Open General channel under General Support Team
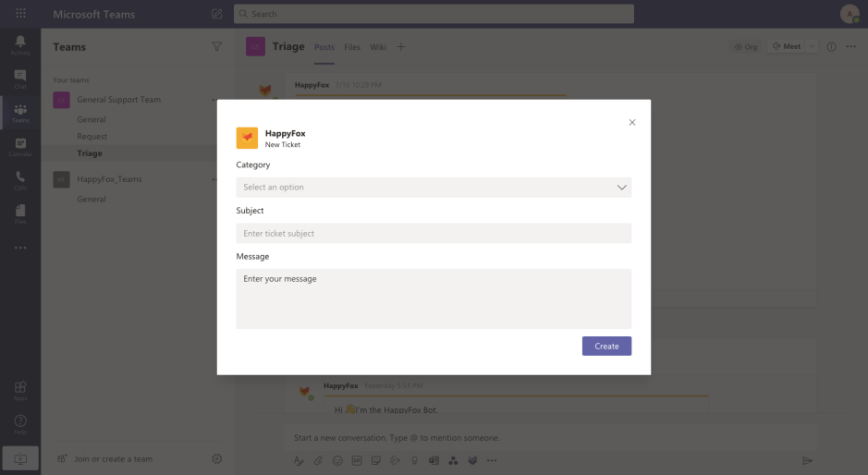 coord(92,119)
